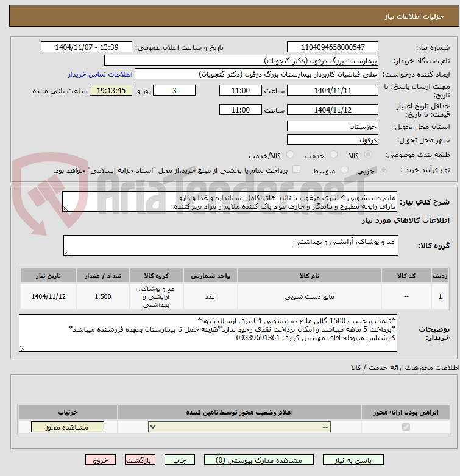Click the price validity date 1404/11/12 field

[x=333, y=110]
